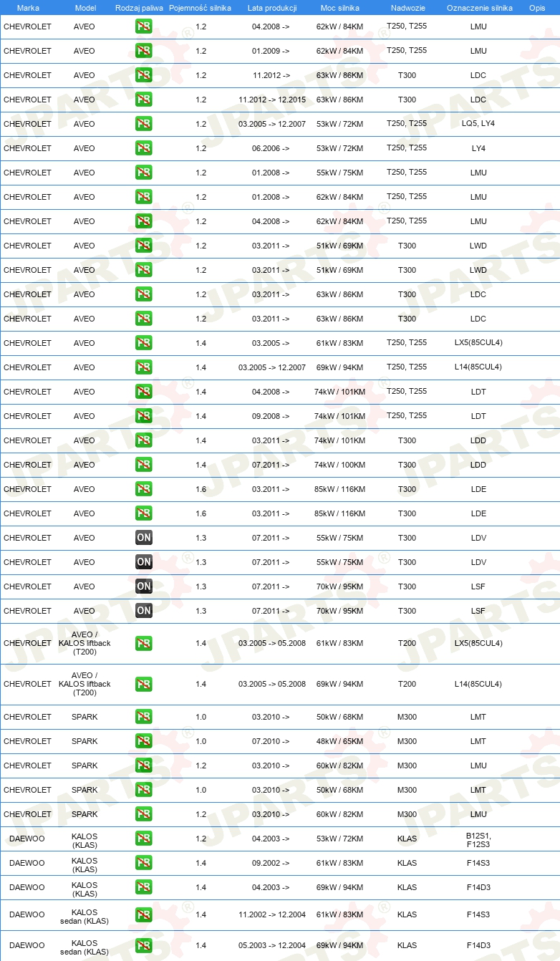
Task: Click the fuel icon in the 04.2008 LDT row
Action: (143, 392)
